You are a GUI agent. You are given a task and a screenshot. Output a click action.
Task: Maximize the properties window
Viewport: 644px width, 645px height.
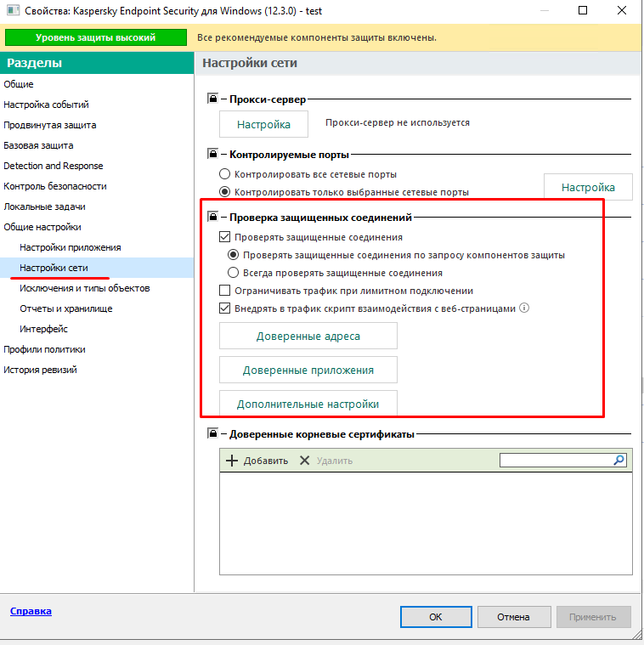tap(582, 10)
